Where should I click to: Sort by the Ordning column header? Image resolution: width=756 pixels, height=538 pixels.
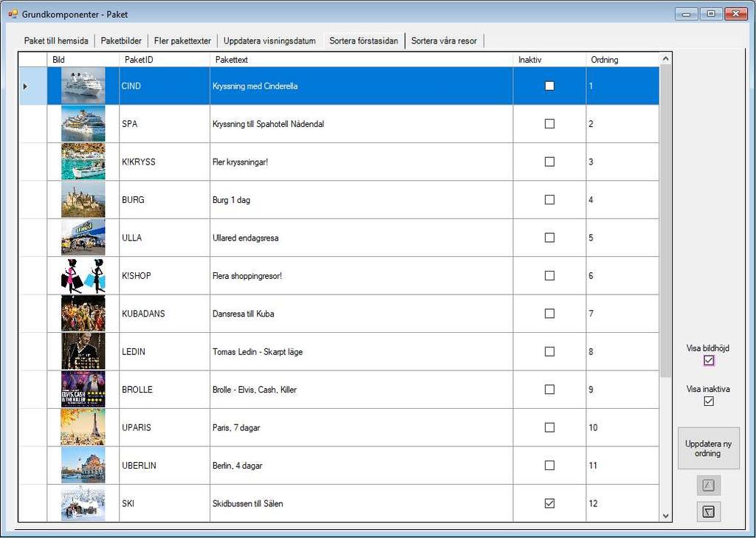pyautogui.click(x=622, y=60)
